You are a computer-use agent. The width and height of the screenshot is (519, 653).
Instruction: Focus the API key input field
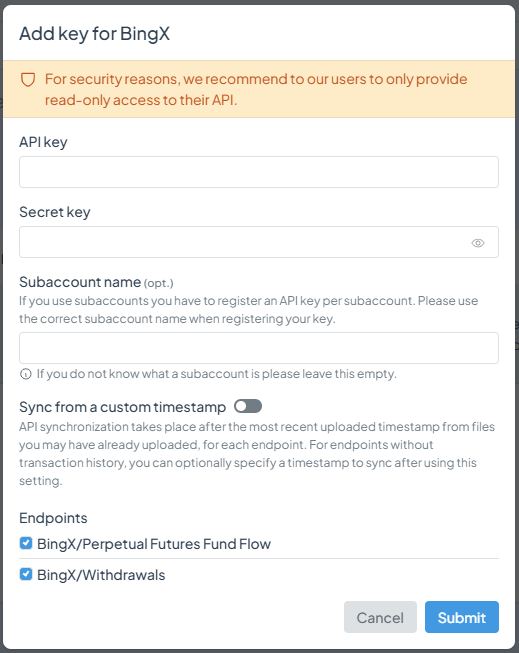259,172
